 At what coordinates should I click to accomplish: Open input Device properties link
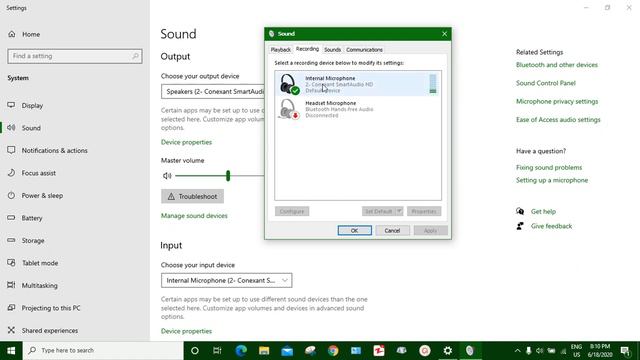[x=186, y=331]
